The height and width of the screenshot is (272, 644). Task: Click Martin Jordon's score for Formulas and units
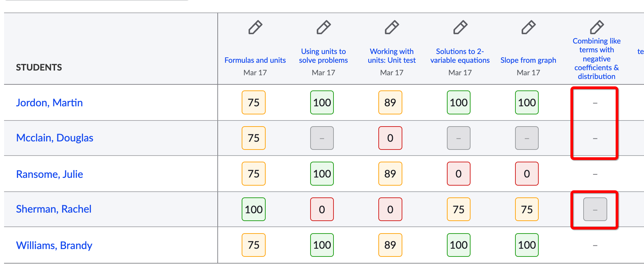pyautogui.click(x=253, y=102)
